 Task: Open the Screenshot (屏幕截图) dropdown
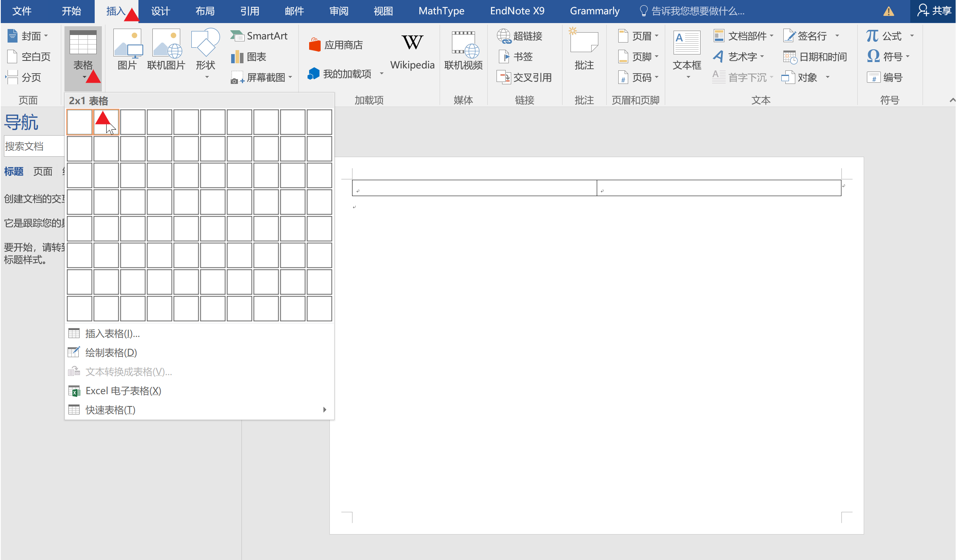[x=262, y=77]
